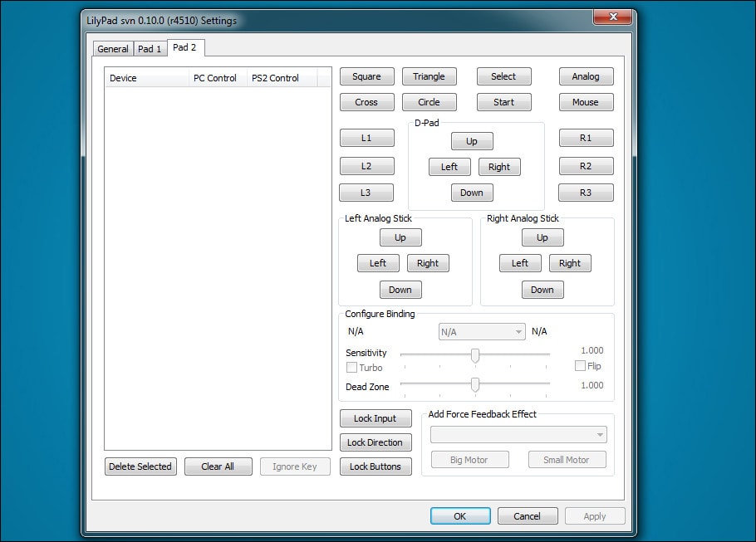Cancel the settings dialog

528,516
